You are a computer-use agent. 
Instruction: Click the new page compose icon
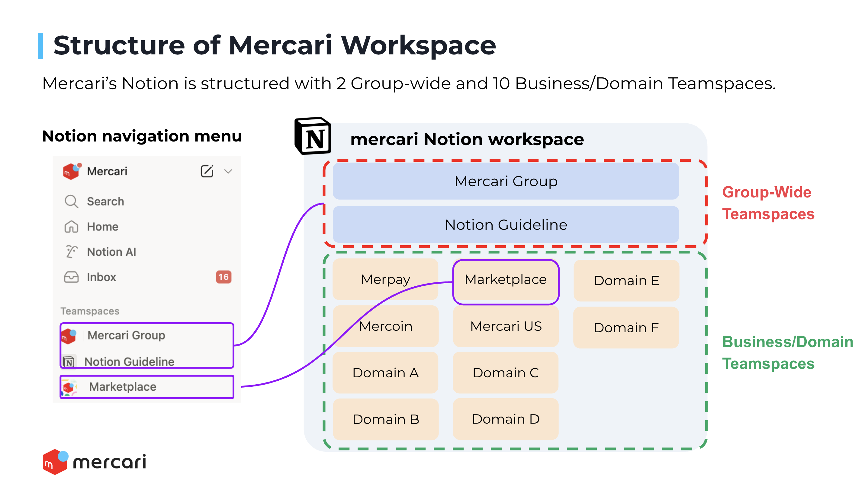(x=207, y=171)
